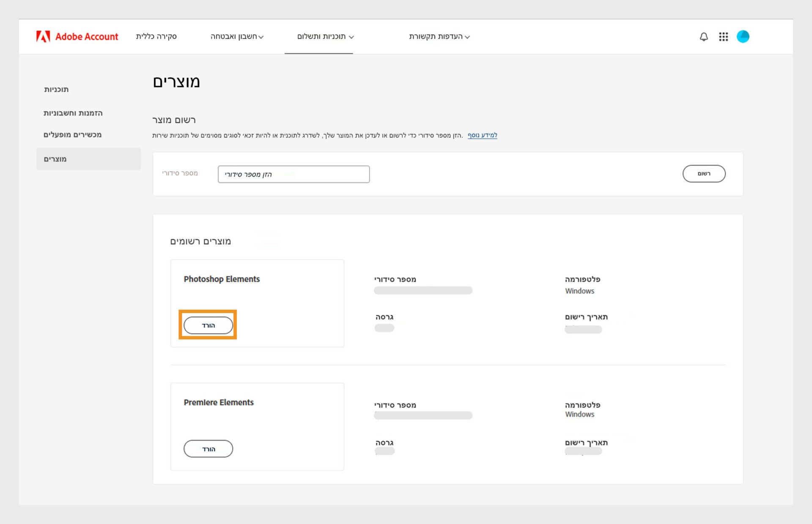
Task: Open the למידע נוסף link
Action: [x=482, y=135]
